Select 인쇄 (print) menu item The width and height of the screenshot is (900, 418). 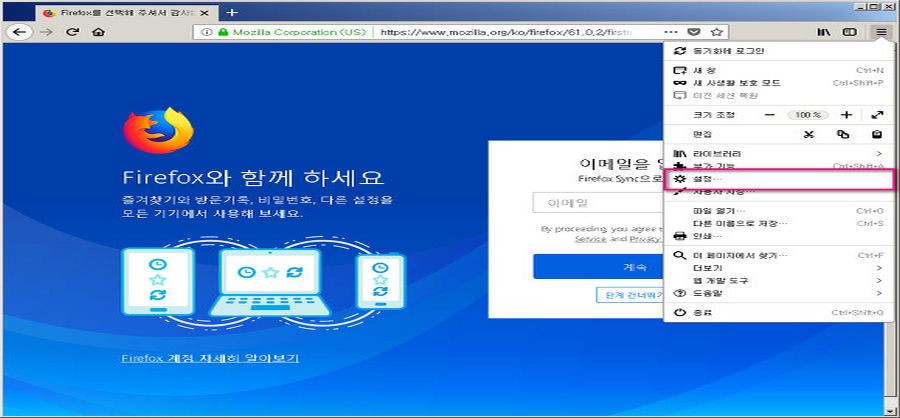pyautogui.click(x=779, y=236)
